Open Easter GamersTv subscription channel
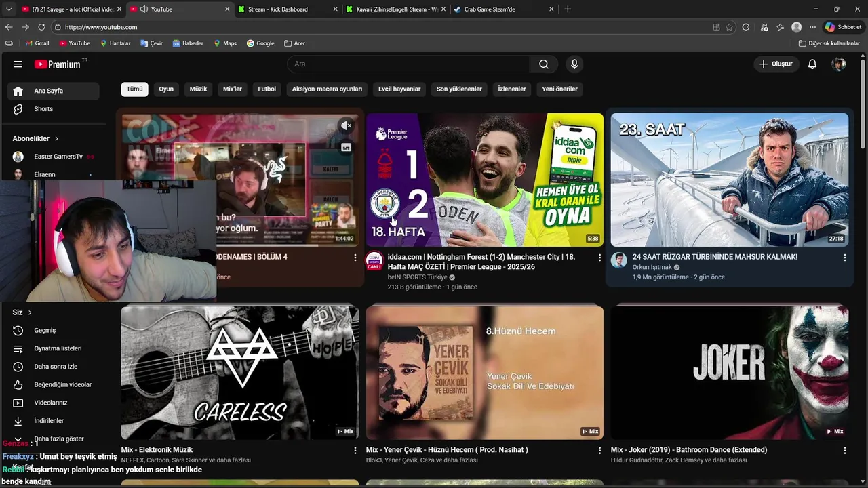This screenshot has height=488, width=868. tap(54, 157)
